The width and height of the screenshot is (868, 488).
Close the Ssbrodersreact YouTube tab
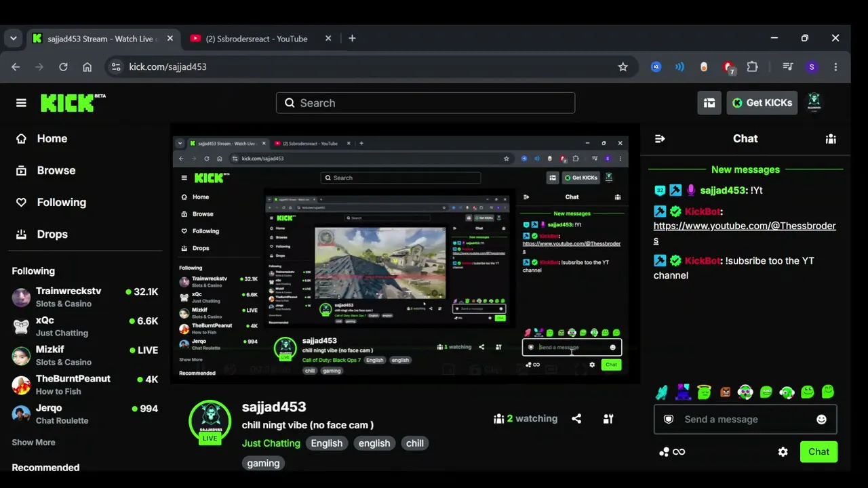328,39
